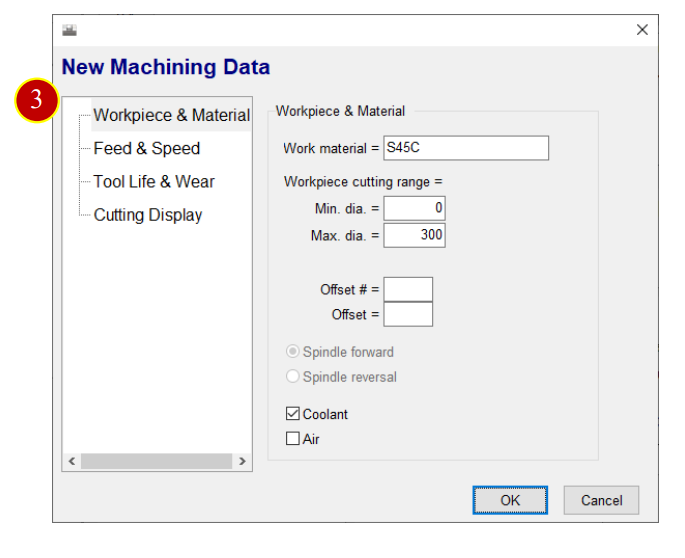Open the Feed & Speed section
685x558 pixels.
tap(147, 149)
